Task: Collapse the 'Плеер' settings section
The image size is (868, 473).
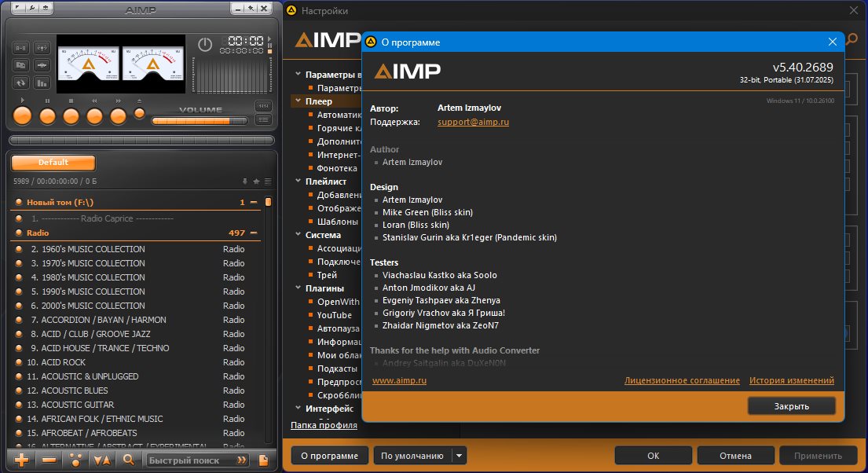Action: click(x=298, y=101)
